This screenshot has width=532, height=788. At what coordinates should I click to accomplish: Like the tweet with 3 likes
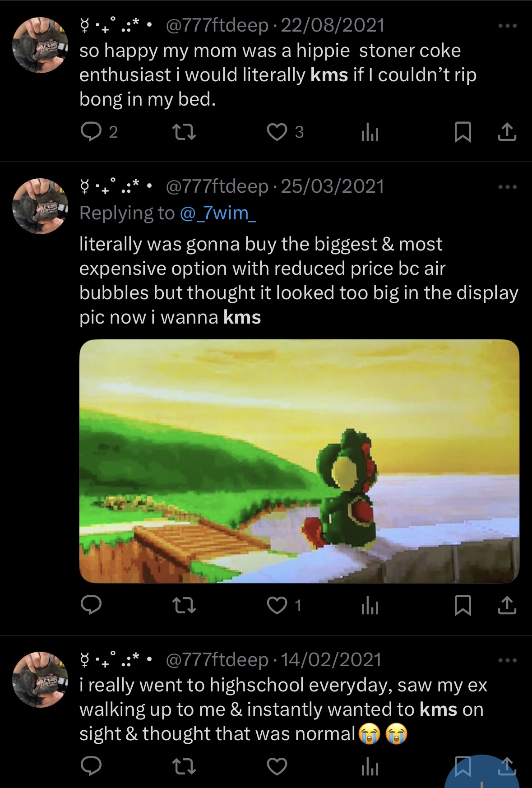[277, 132]
